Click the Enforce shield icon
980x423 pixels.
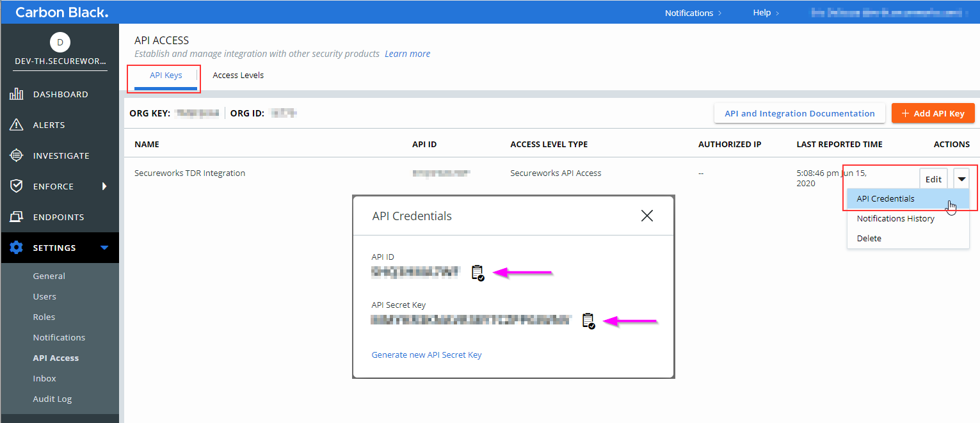point(17,186)
